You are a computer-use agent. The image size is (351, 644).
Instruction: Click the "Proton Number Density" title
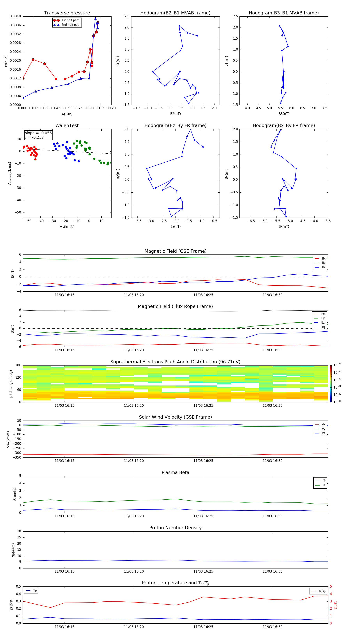pos(175,528)
